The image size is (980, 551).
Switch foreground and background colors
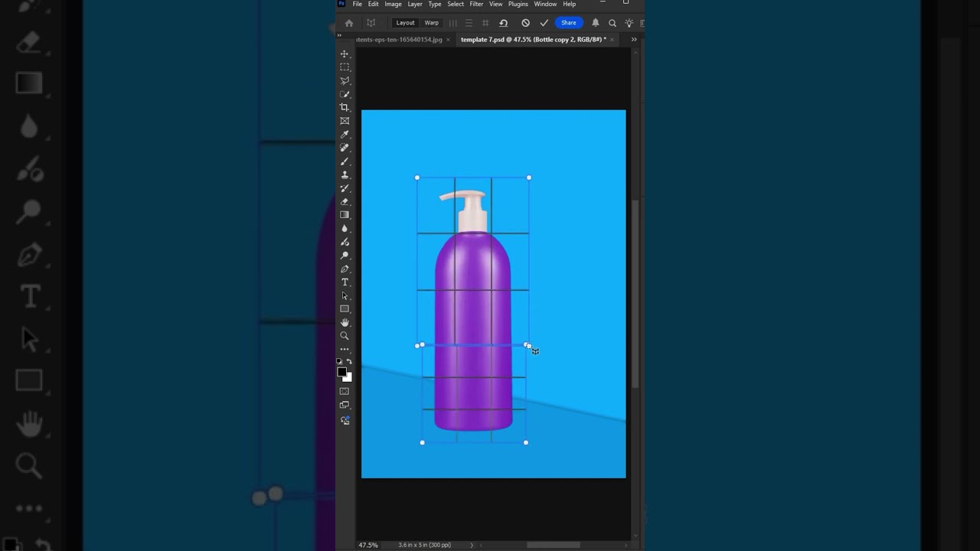[x=349, y=362]
